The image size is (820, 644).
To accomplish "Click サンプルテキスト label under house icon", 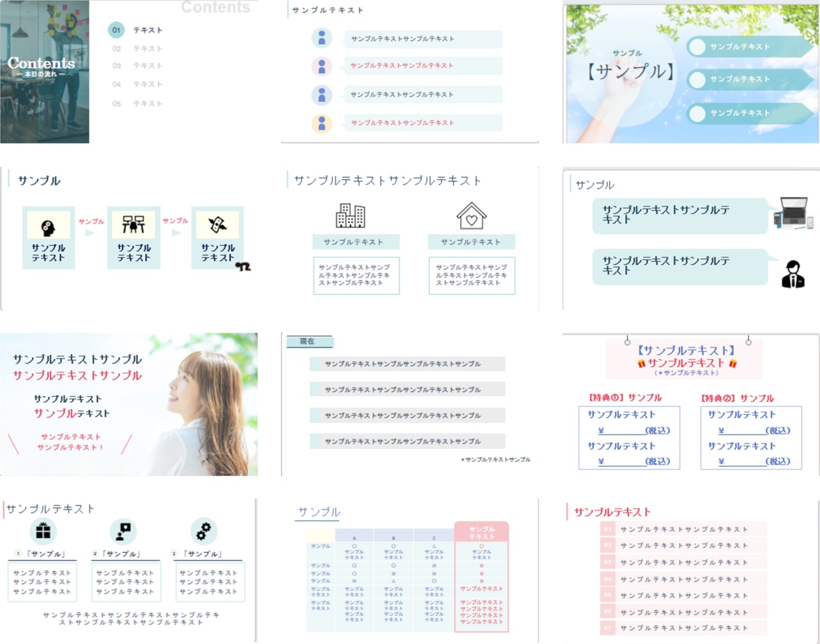I will click(x=471, y=242).
